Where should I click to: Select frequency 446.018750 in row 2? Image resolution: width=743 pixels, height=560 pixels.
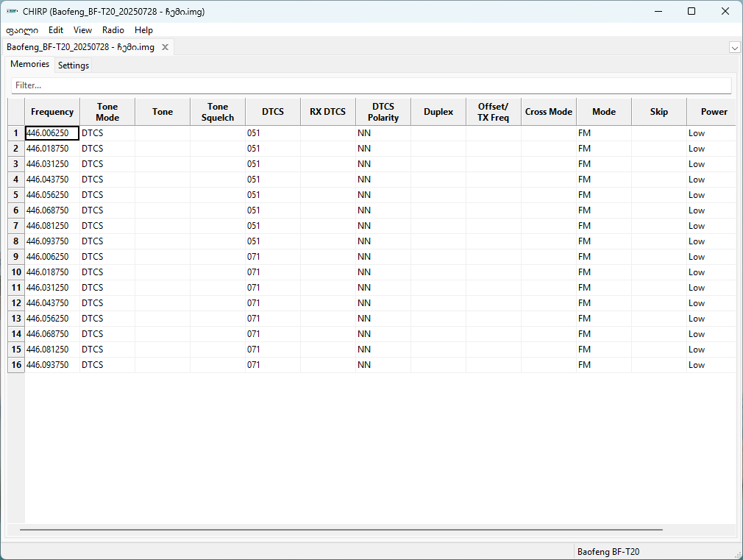(x=52, y=149)
